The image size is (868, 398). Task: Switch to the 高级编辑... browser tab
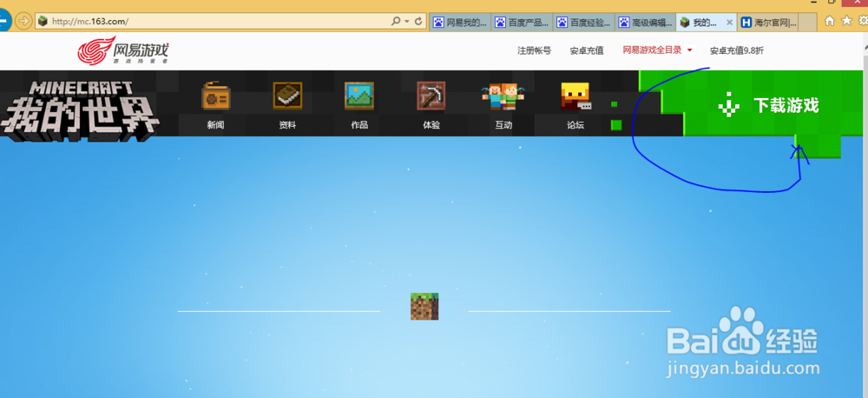click(645, 23)
